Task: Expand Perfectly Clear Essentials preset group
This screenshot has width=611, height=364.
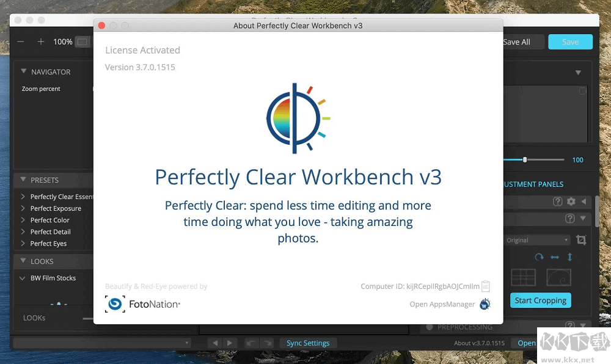Action: coord(23,197)
